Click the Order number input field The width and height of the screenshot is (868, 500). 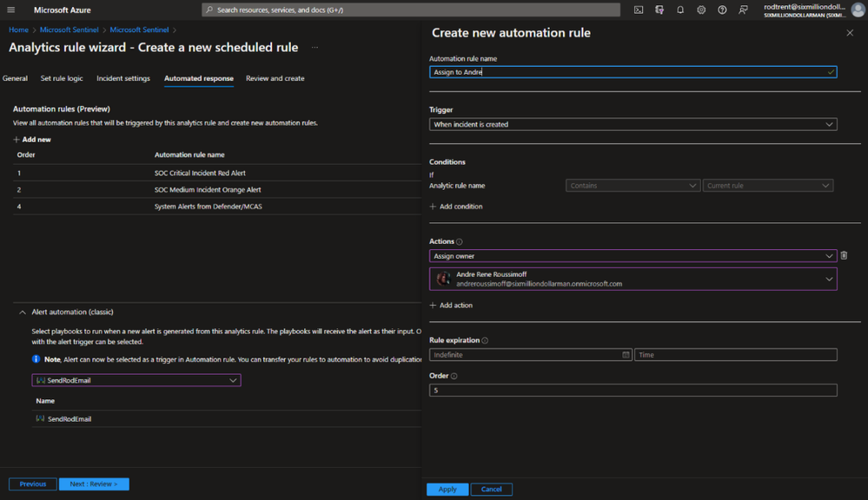(633, 391)
